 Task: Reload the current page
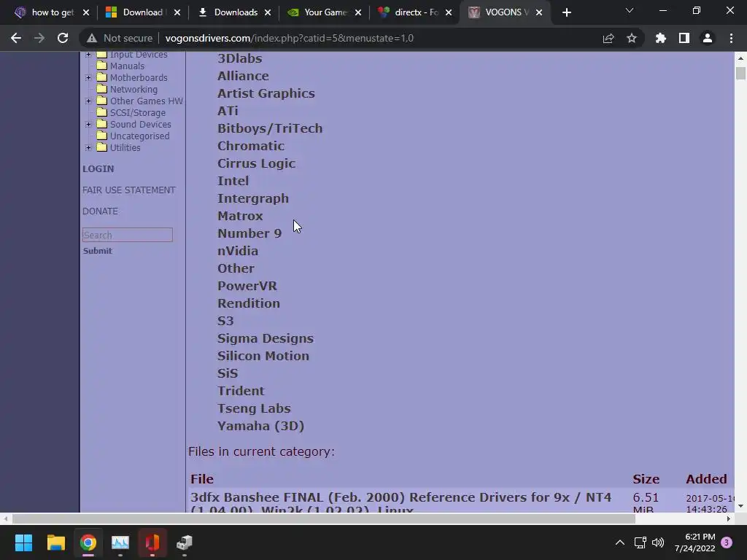click(x=63, y=38)
